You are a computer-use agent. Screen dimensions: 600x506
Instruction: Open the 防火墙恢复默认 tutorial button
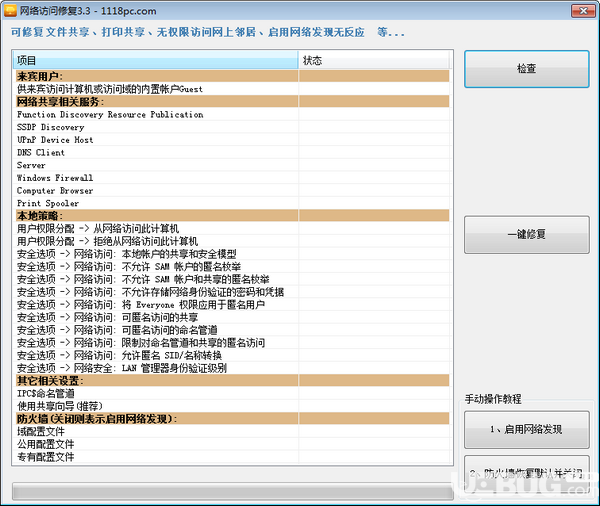[527, 473]
